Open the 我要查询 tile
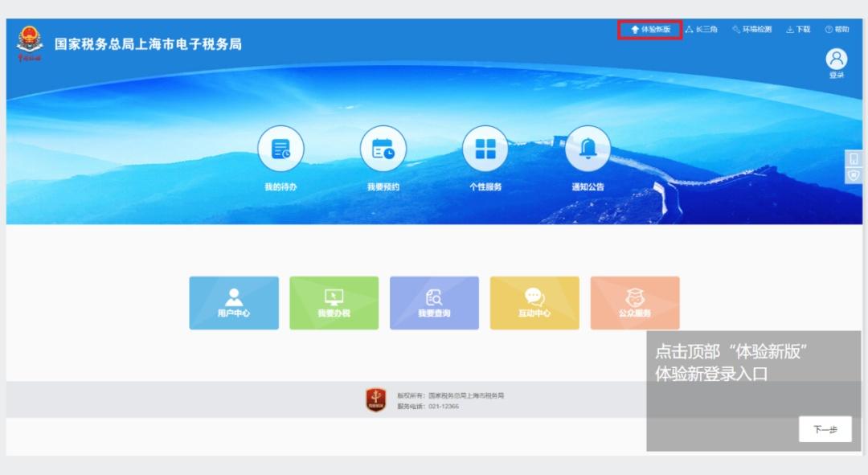Image resolution: width=868 pixels, height=475 pixels. tap(434, 303)
